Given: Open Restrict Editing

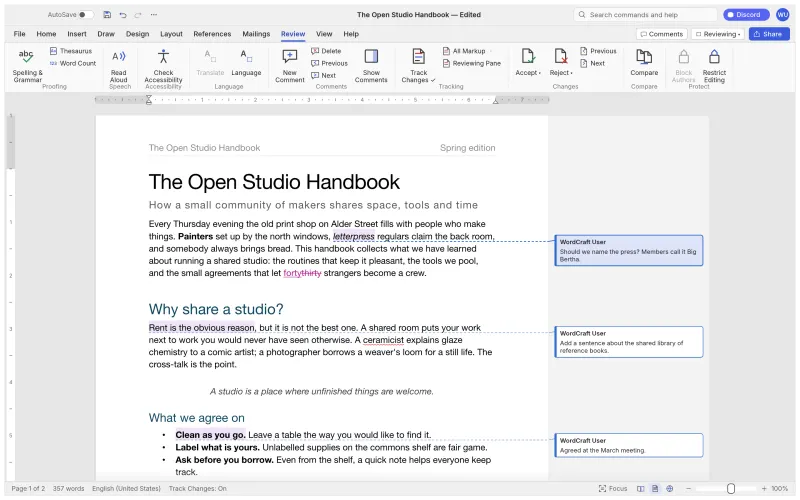Looking at the screenshot, I should (x=714, y=65).
